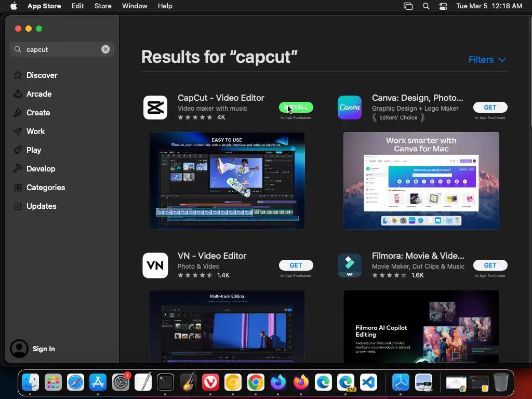This screenshot has width=532, height=399.
Task: Launch Google Chrome from the Dock
Action: pyautogui.click(x=256, y=382)
